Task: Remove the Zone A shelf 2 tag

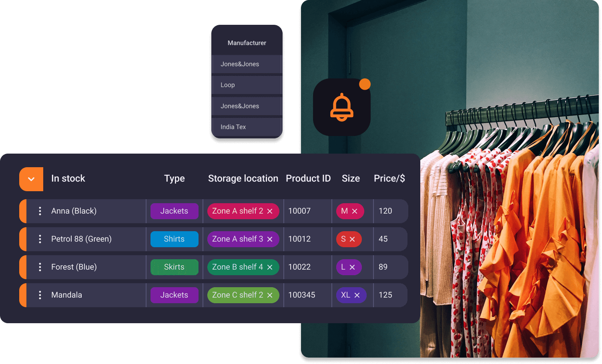Action: (x=270, y=211)
